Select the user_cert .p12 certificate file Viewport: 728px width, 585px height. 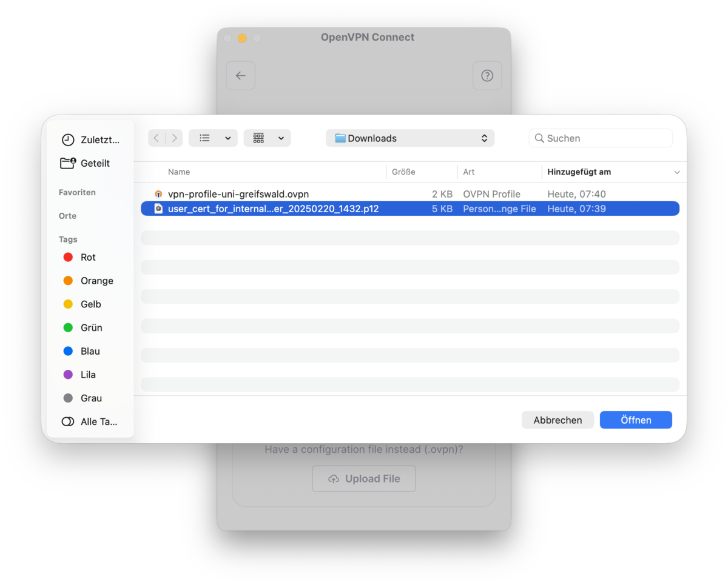(x=410, y=209)
